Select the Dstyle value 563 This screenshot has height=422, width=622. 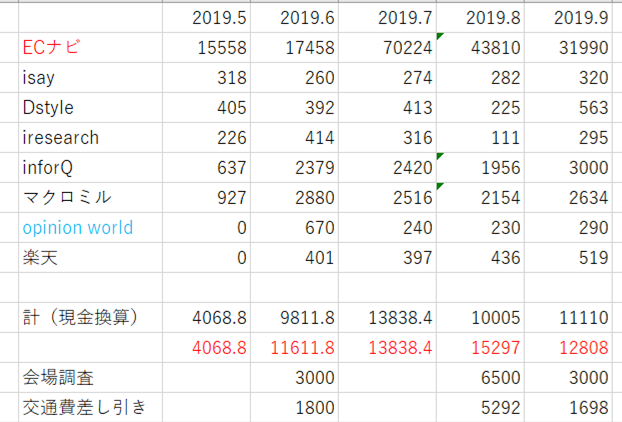[x=568, y=107]
